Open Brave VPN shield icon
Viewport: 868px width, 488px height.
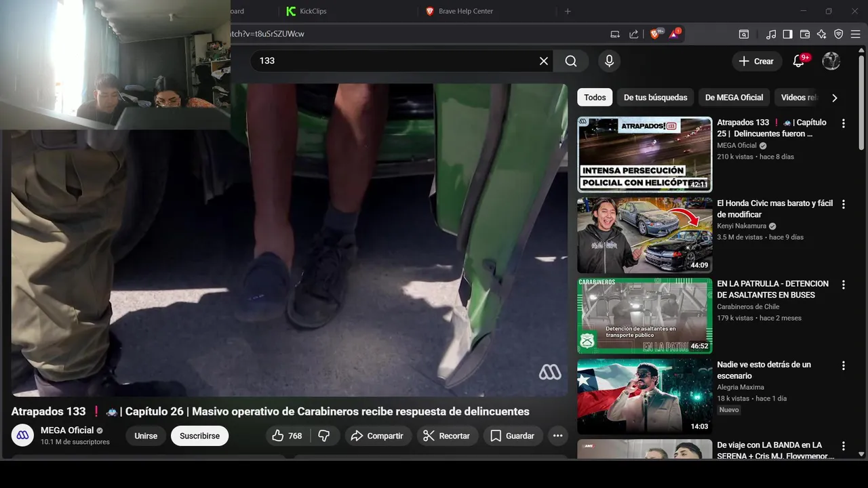[x=838, y=34]
